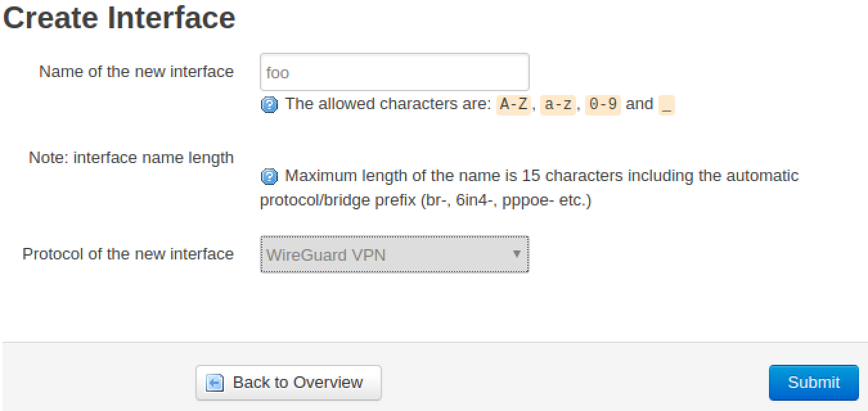Focus the interface name input field

[x=394, y=72]
